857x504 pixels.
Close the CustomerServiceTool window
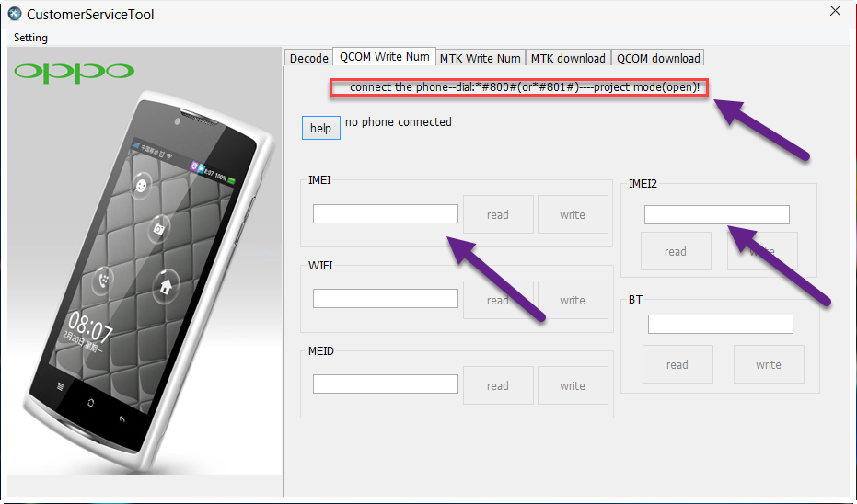[835, 11]
